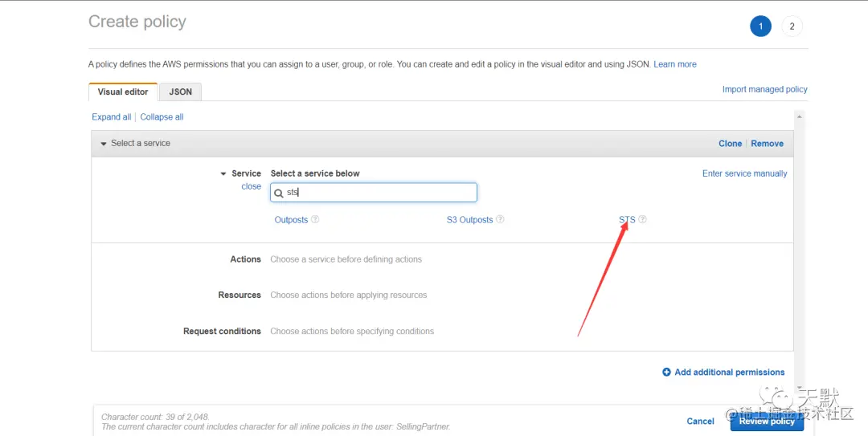The width and height of the screenshot is (868, 436).
Task: Click Collapse all
Action: click(x=162, y=116)
